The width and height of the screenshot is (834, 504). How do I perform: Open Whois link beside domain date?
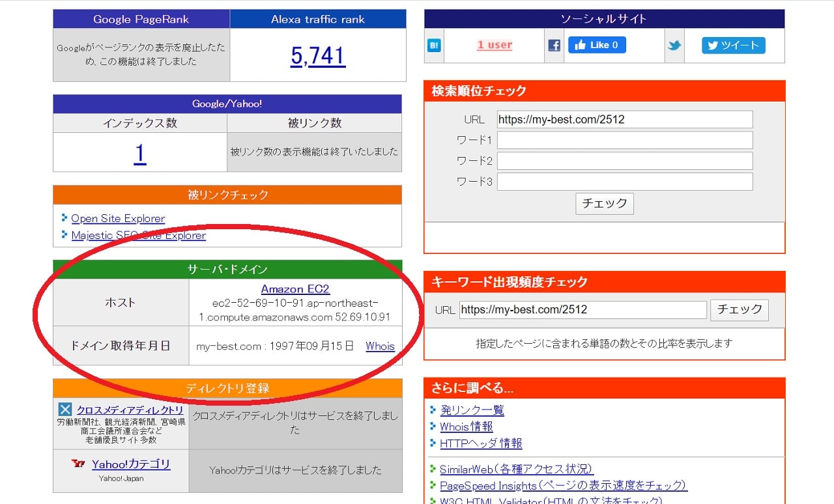click(x=380, y=346)
